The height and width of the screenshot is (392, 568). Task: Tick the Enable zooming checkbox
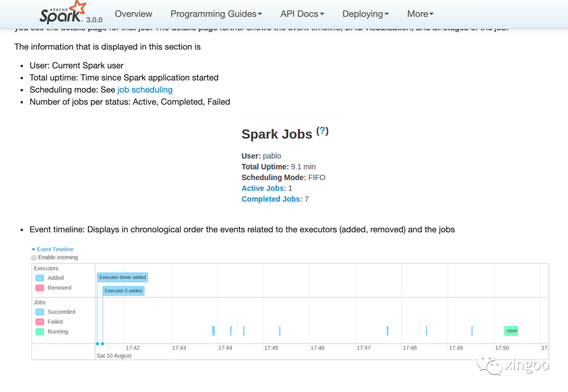pyautogui.click(x=34, y=258)
